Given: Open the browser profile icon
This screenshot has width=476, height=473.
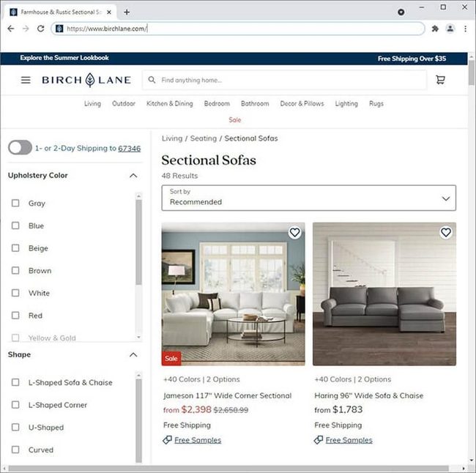Looking at the screenshot, I should (450, 29).
